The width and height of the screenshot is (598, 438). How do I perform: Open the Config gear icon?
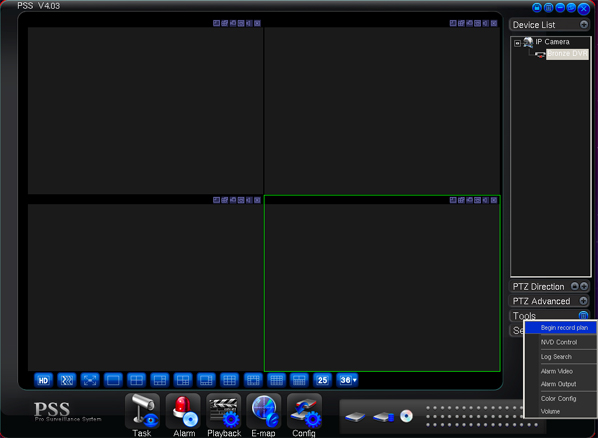[x=304, y=411]
